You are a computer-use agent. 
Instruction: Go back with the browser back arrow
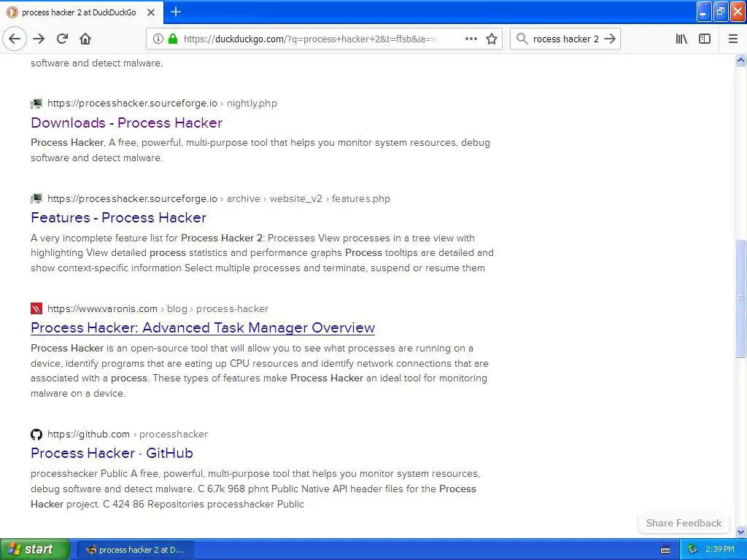pos(15,39)
